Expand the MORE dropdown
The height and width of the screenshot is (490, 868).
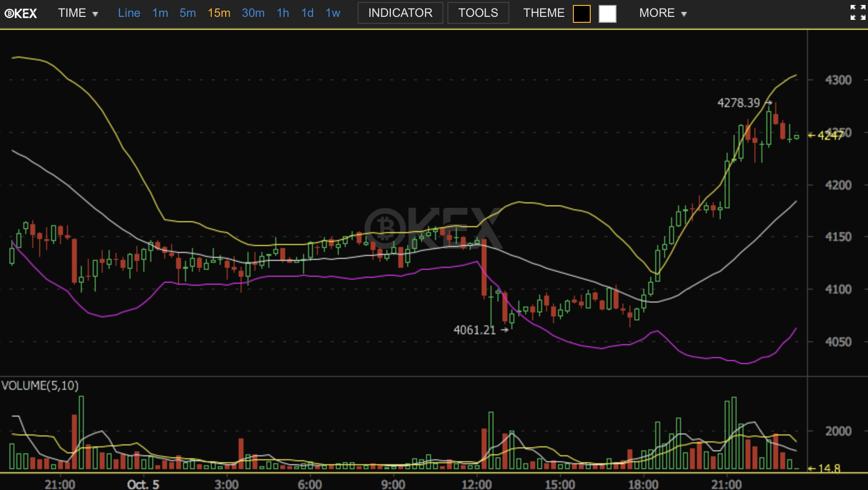point(663,13)
